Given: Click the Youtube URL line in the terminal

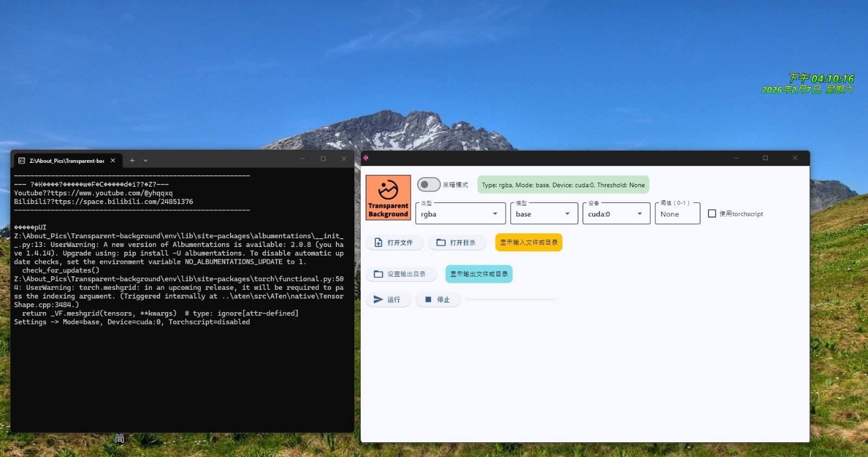Looking at the screenshot, I should (x=93, y=193).
